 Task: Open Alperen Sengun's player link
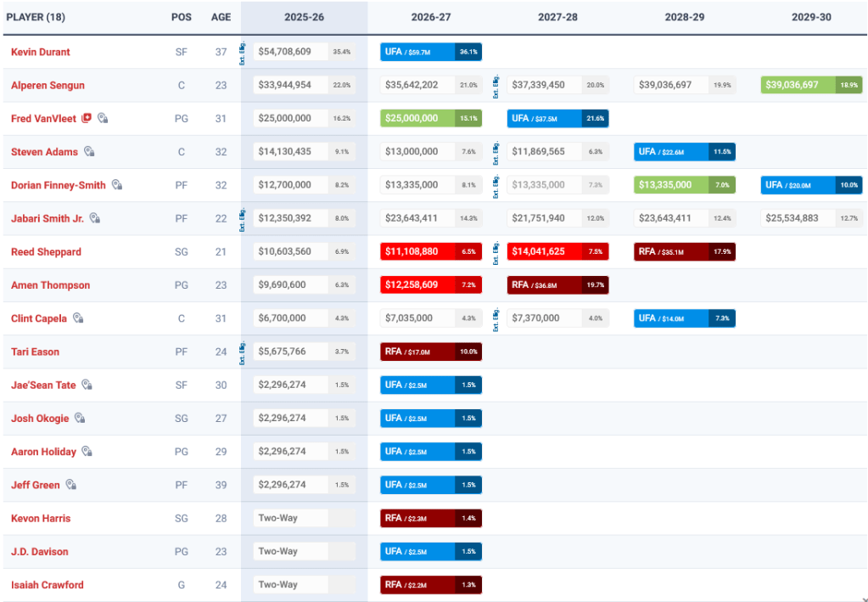click(x=48, y=85)
